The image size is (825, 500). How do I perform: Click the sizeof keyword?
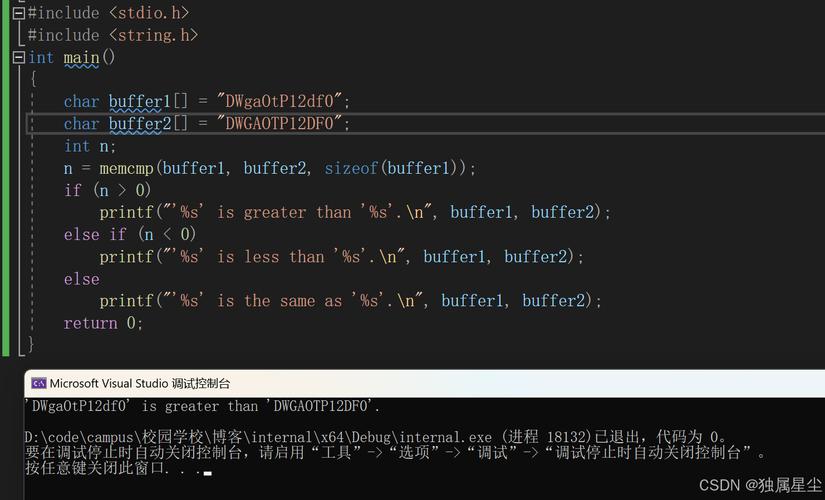click(x=351, y=168)
